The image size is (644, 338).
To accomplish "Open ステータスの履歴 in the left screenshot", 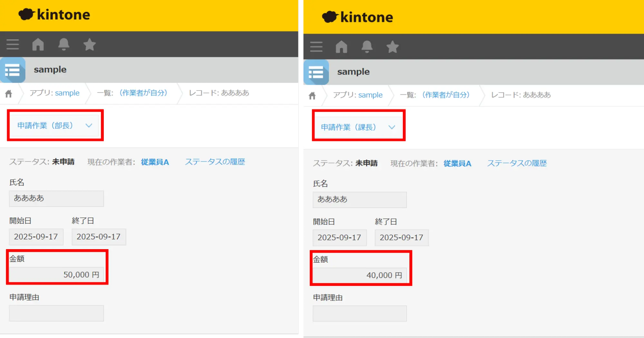I will pos(215,162).
